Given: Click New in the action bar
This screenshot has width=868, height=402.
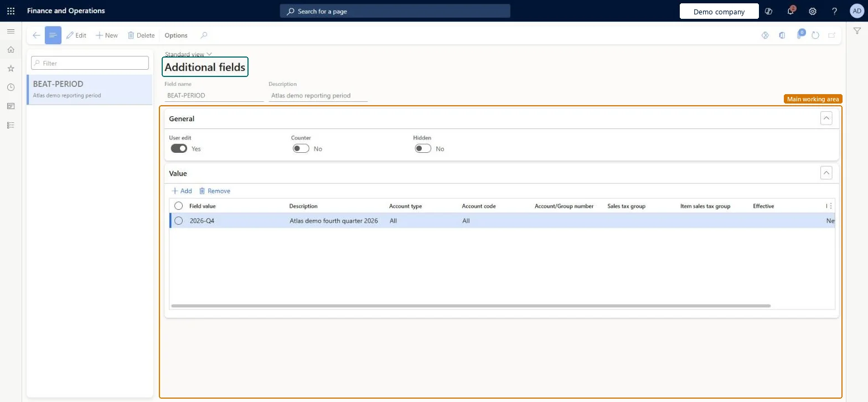Looking at the screenshot, I should click(107, 35).
